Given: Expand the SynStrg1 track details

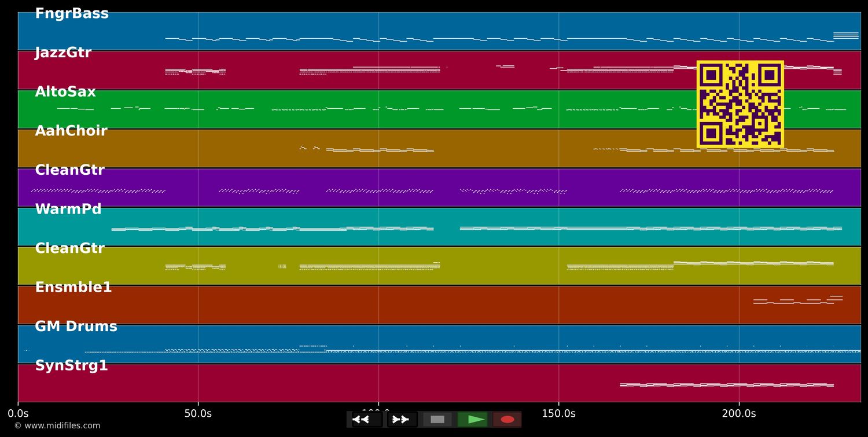Looking at the screenshot, I should (72, 365).
